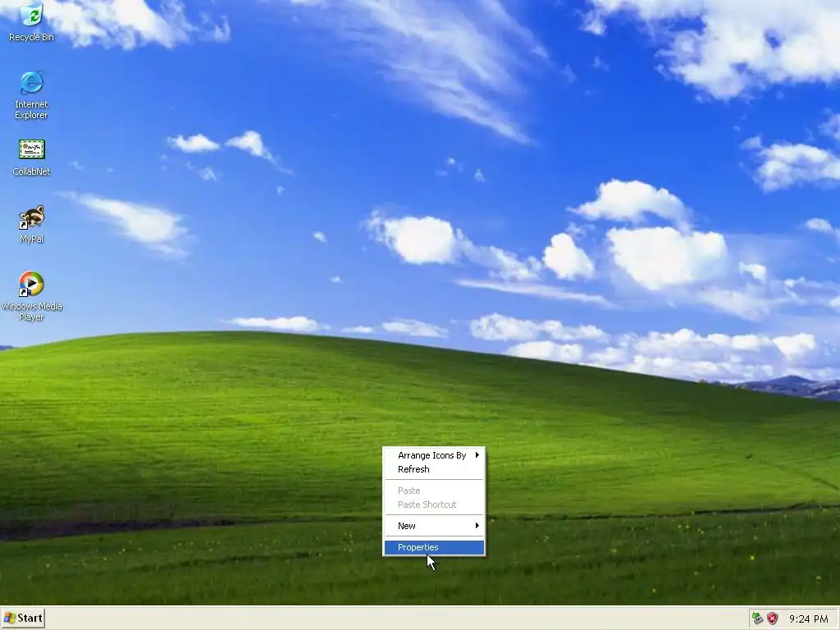Click the greyed-out Paste entry
840x630 pixels.
[x=434, y=491]
